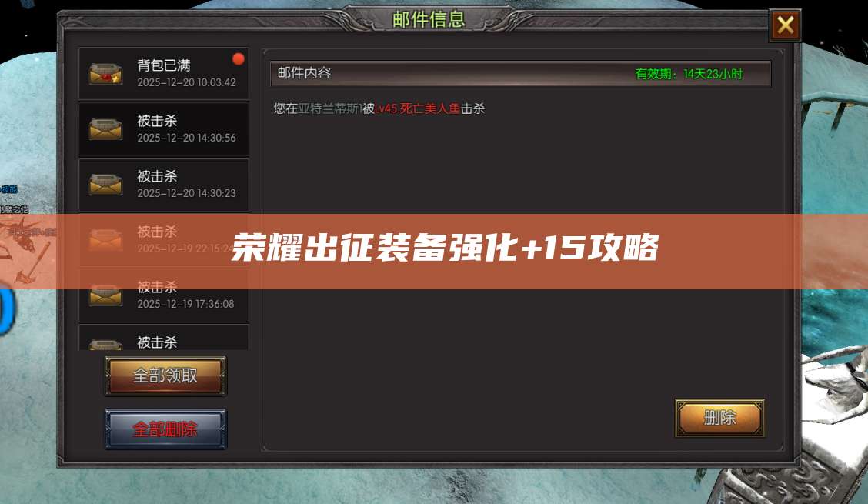Screen dimensions: 868x504
Task: Click envelope icon of the 14:30:56 mail
Action: coord(105,129)
